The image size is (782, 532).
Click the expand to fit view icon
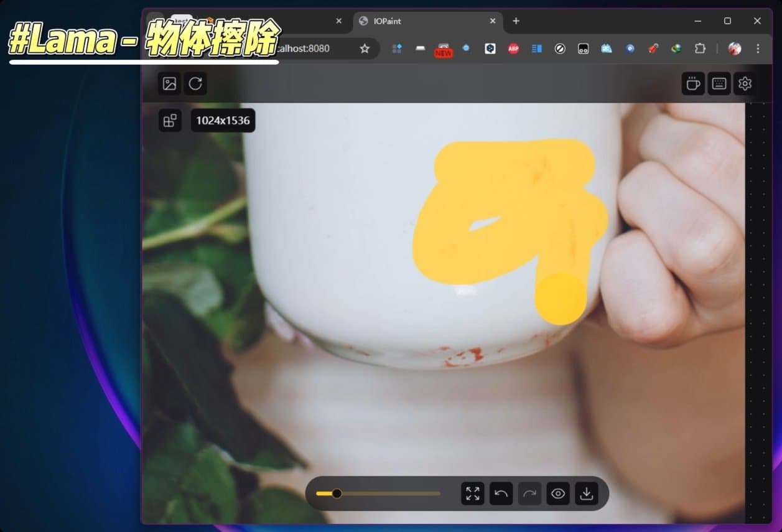472,493
